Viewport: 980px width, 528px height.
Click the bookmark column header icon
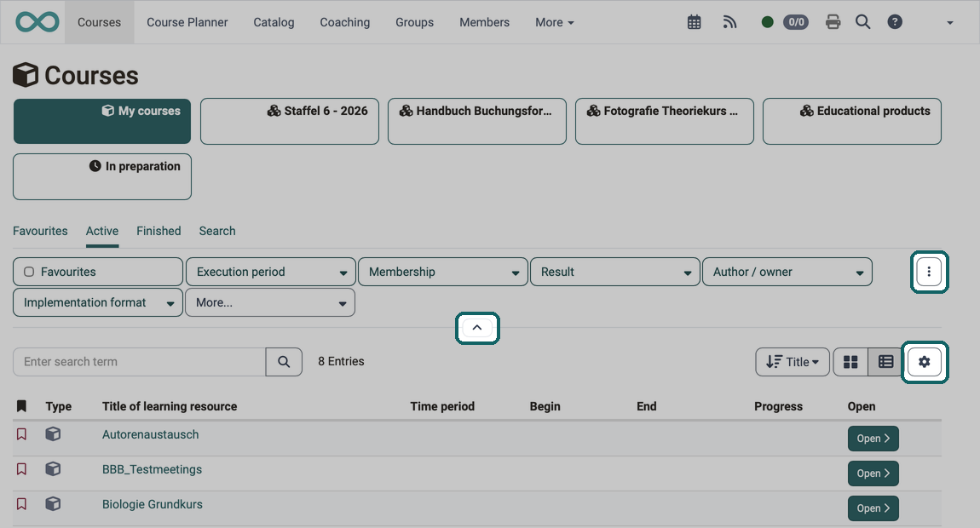click(21, 406)
